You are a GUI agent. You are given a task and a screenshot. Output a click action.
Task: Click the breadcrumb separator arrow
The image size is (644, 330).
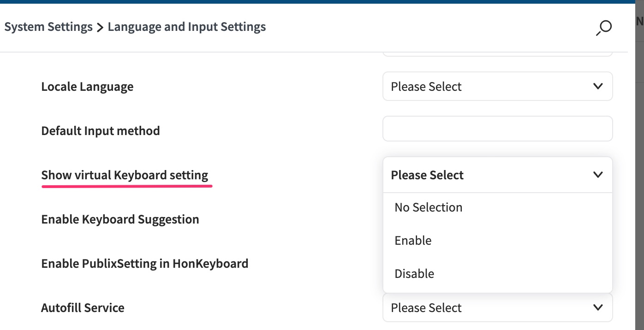click(x=100, y=27)
